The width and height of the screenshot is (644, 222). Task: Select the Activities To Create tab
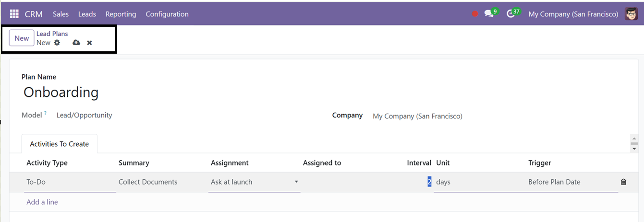coord(60,144)
